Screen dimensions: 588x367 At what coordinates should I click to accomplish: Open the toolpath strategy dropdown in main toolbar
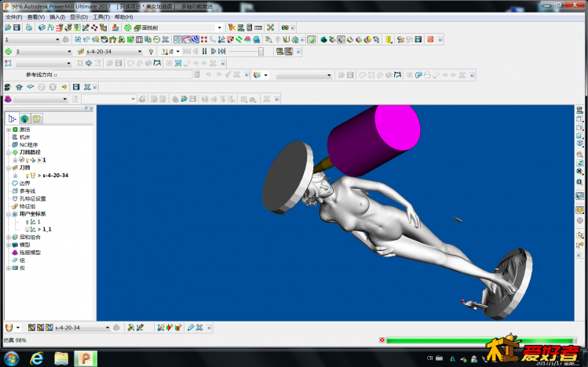click(219, 27)
